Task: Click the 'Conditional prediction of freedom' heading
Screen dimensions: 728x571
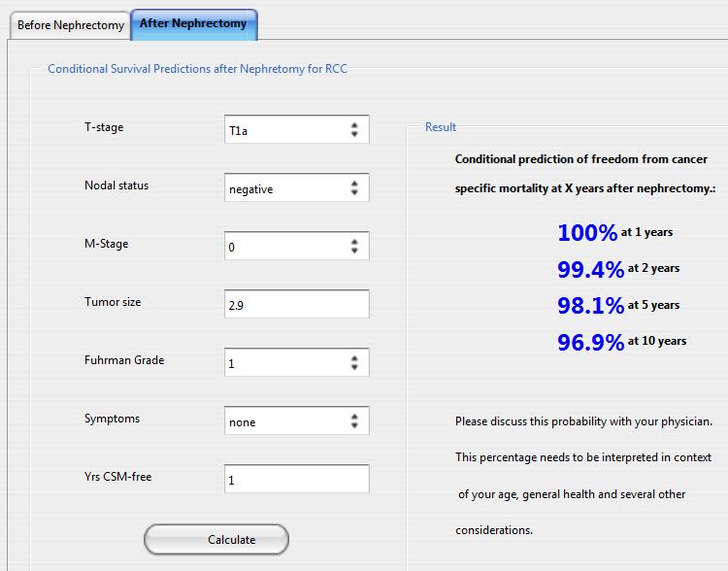Action: pyautogui.click(x=581, y=159)
